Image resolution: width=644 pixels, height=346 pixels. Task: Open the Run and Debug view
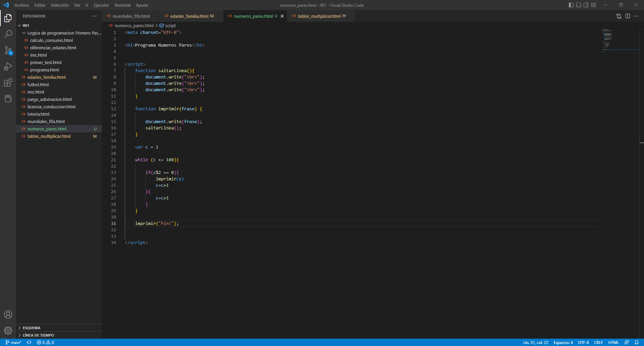pos(8,66)
